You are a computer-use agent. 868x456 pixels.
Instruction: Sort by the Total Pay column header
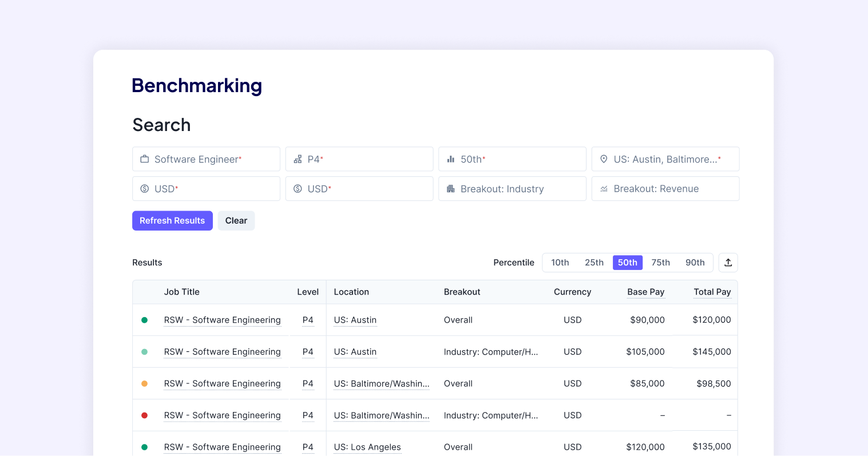(x=712, y=292)
